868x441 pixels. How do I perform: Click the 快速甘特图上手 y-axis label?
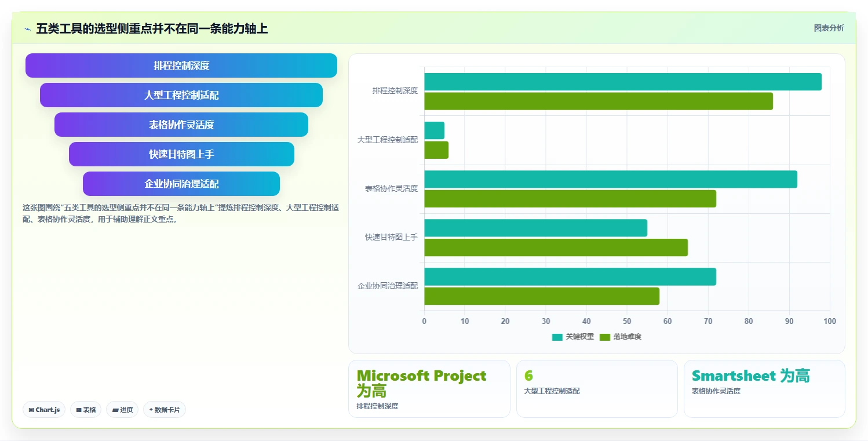tap(391, 237)
